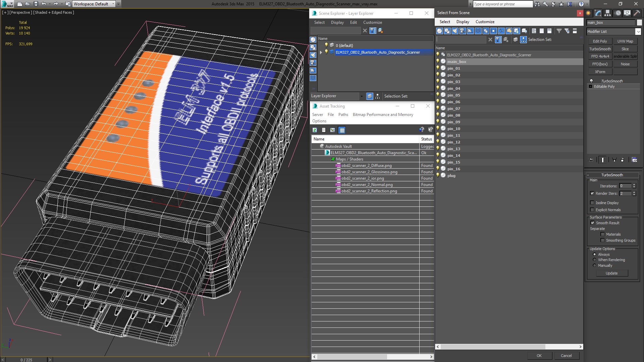
Task: Open the Motion command panel tab
Action: (618, 13)
